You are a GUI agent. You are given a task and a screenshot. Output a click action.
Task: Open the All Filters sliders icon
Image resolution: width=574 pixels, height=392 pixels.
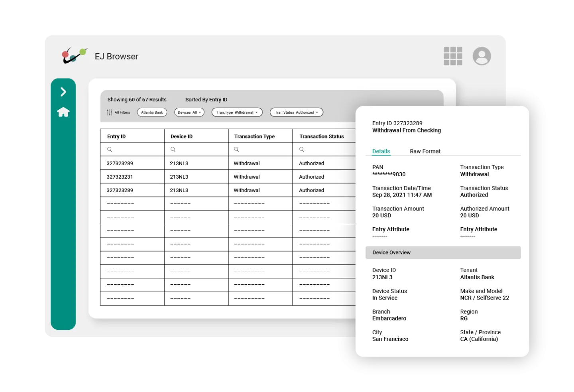point(110,112)
